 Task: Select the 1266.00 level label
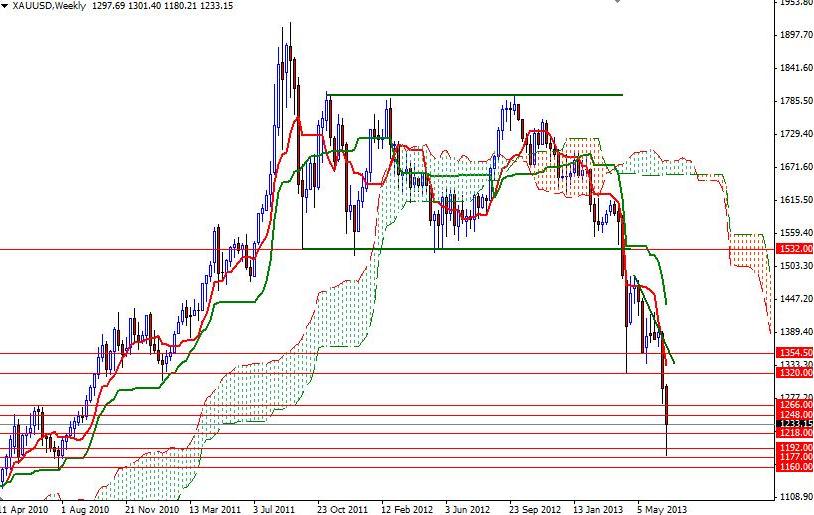click(x=794, y=404)
